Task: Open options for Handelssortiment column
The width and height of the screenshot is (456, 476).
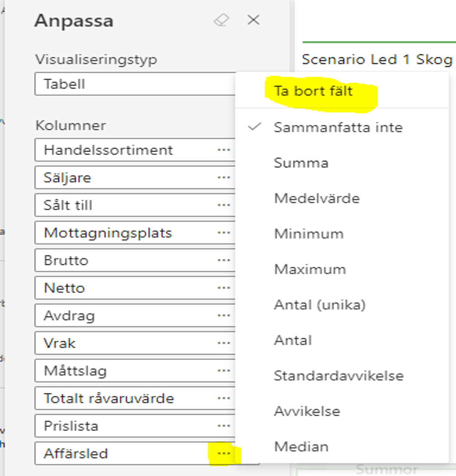Action: click(x=224, y=150)
